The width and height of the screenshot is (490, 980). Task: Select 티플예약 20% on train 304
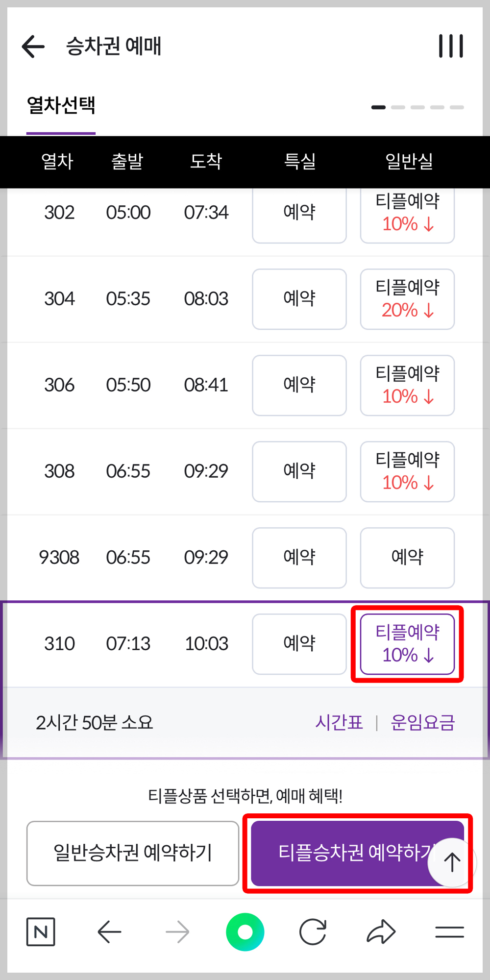pos(407,299)
